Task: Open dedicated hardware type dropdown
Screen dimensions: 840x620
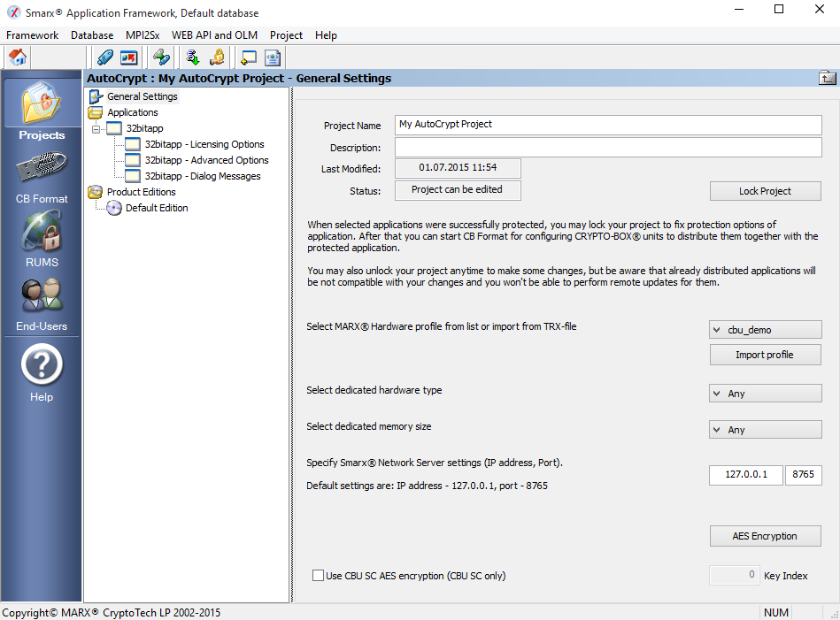Action: click(x=765, y=394)
